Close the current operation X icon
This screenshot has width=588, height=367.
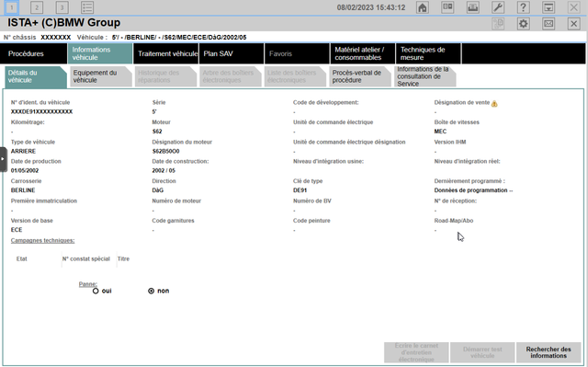(x=573, y=24)
